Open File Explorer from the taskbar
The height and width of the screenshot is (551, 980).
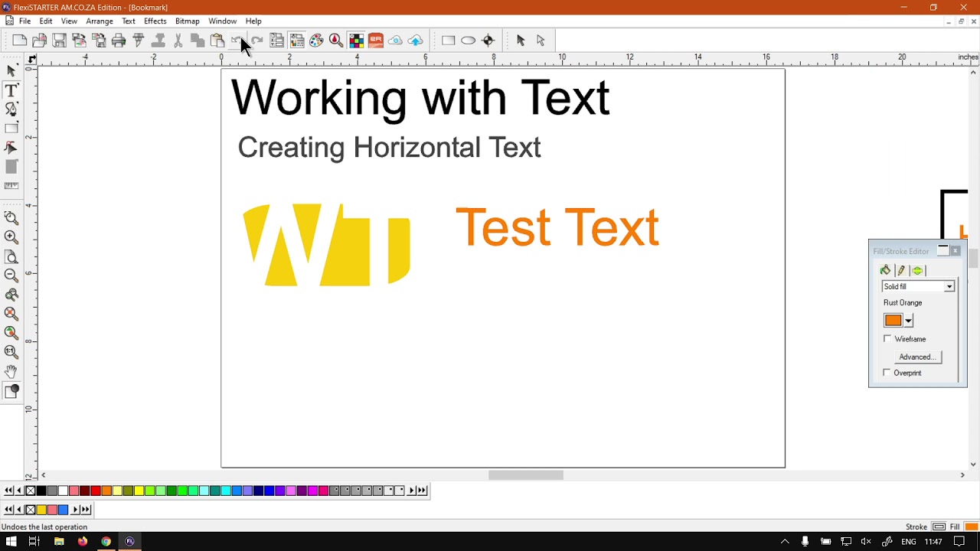click(59, 542)
